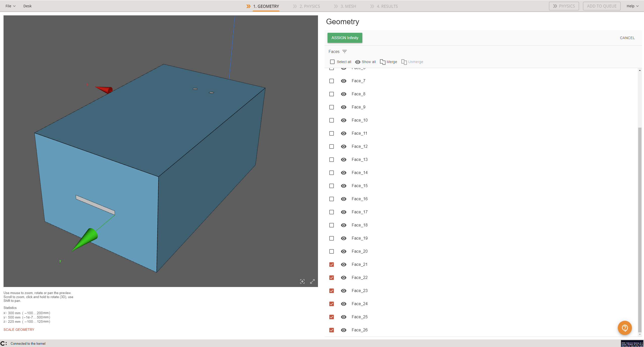
Task: Click the Merge faces icon
Action: (x=382, y=62)
